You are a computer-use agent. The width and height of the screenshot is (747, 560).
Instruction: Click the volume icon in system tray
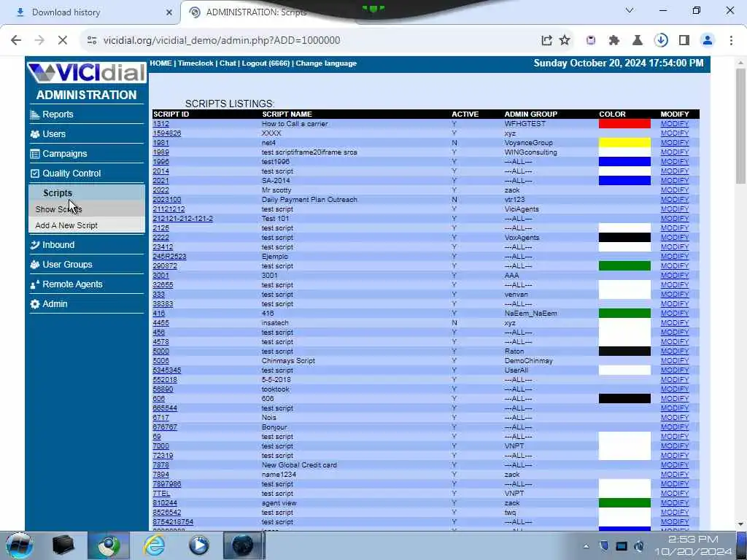[x=639, y=546]
